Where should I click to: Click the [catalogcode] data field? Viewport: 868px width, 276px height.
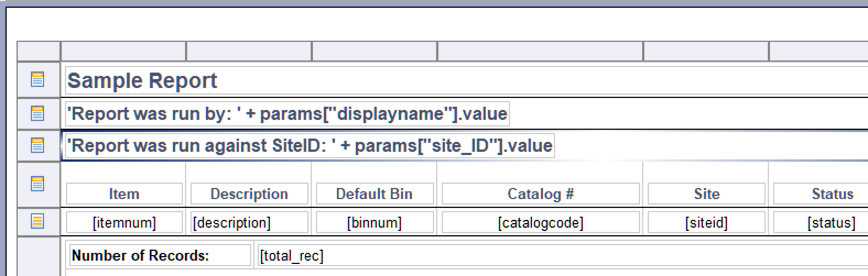click(540, 223)
